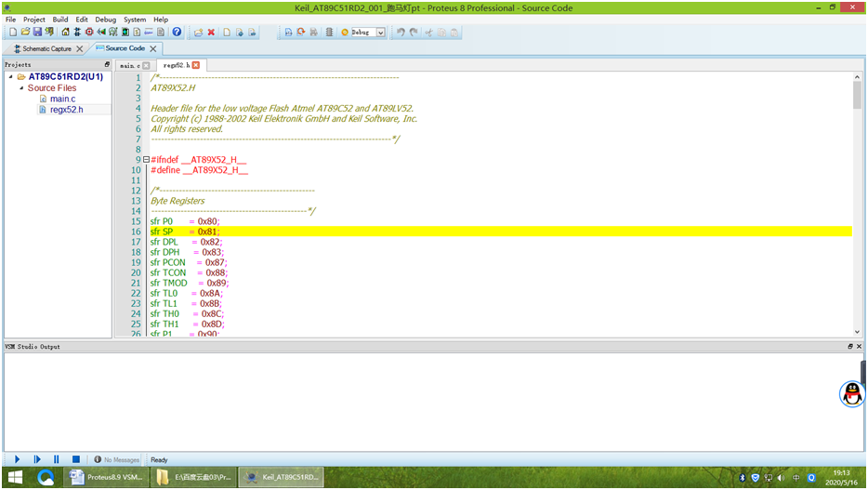The width and height of the screenshot is (868, 490).
Task: Click the Save Project floppy disk icon
Action: coord(37,33)
